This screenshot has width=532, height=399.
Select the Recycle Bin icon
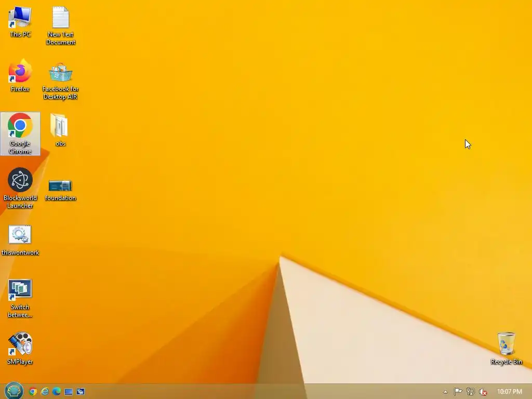click(x=506, y=349)
